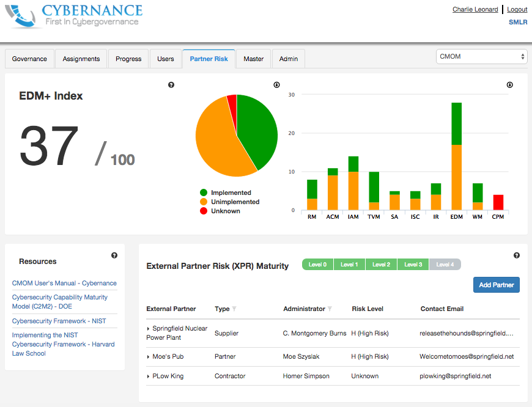
Task: Click the WM bar in the chart
Action: 478,197
